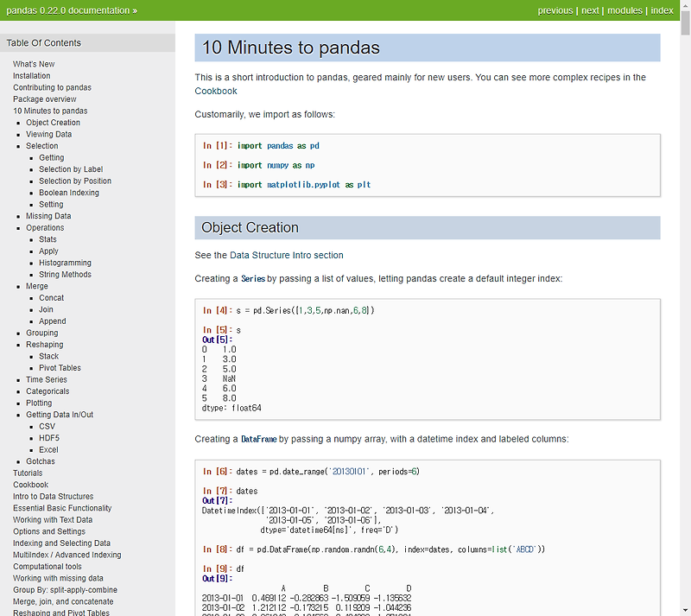691x616 pixels.
Task: Open Join subsection link
Action: click(x=46, y=309)
